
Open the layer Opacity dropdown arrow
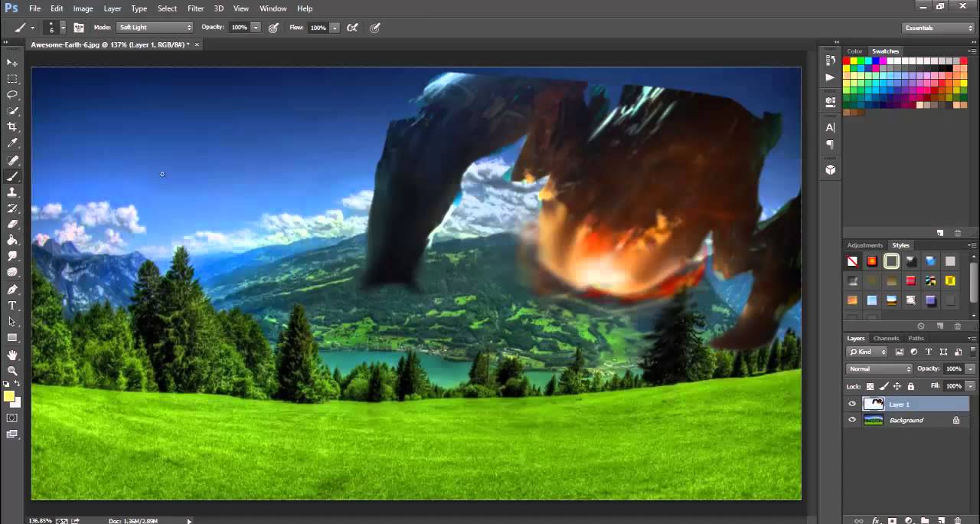coord(971,368)
